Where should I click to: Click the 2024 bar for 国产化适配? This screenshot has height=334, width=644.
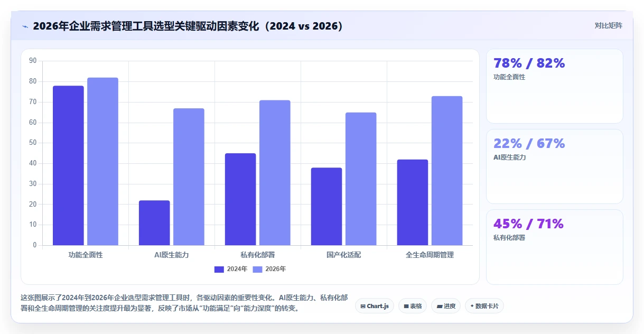click(326, 206)
